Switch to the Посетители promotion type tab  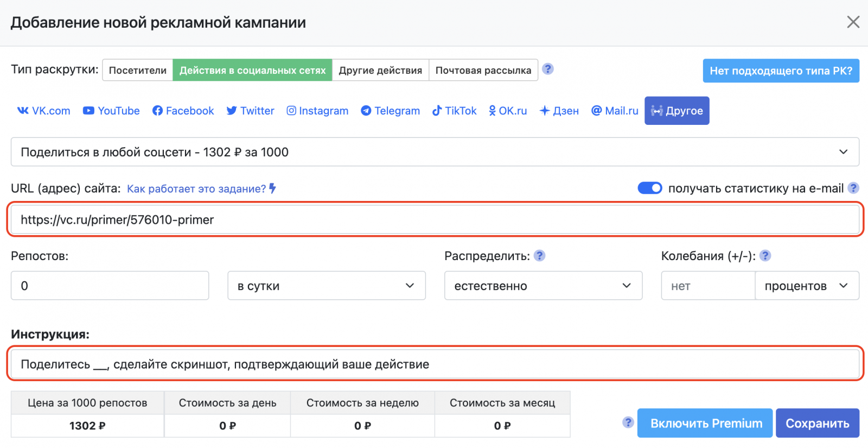(x=138, y=70)
